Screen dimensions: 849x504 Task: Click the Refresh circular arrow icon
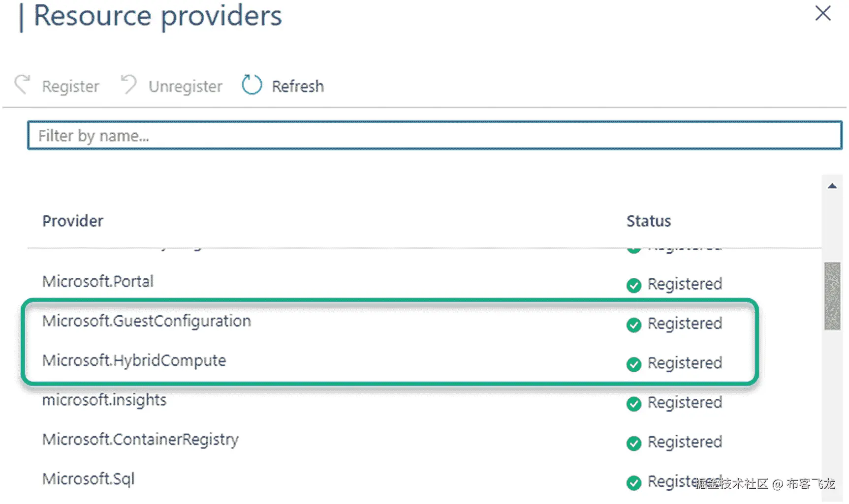pyautogui.click(x=252, y=85)
